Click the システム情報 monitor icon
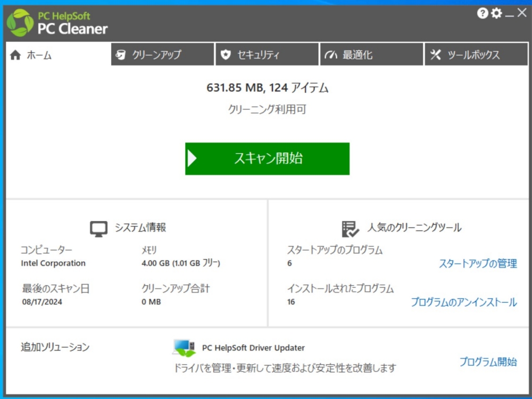Screen dimensions: 532x399 tap(98, 227)
